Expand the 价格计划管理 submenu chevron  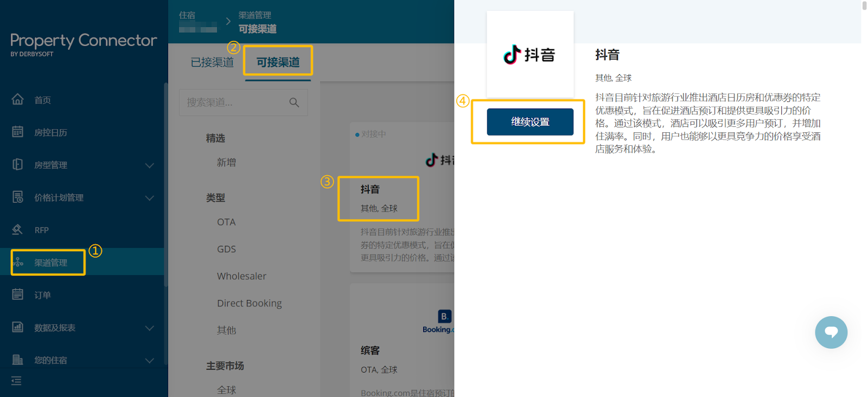coord(150,197)
